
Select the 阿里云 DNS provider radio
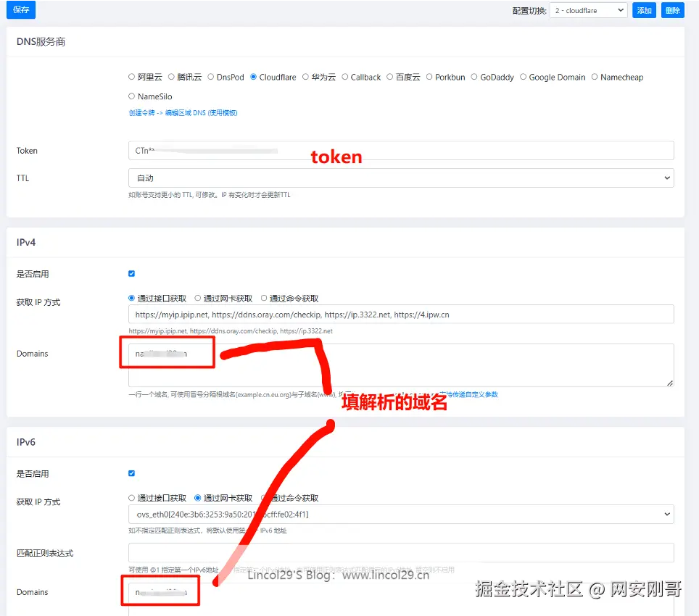(131, 77)
